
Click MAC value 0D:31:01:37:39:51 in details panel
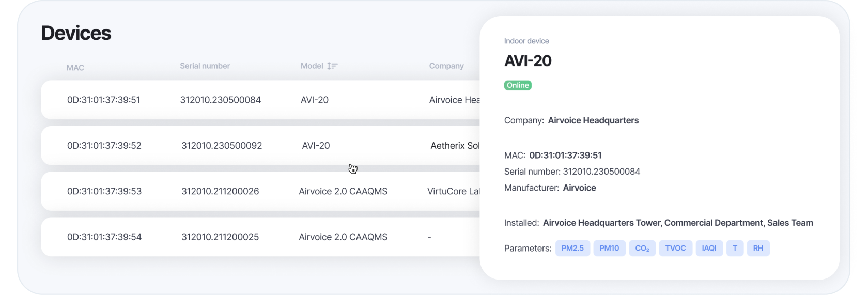(565, 156)
